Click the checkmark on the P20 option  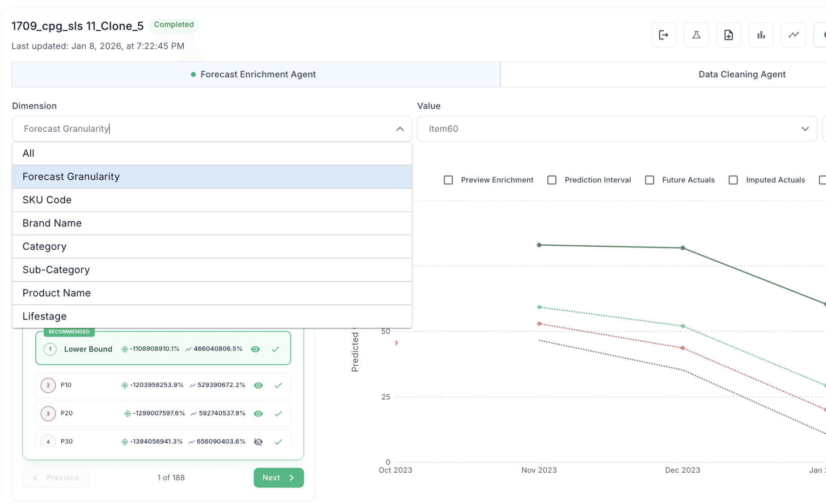pos(278,413)
